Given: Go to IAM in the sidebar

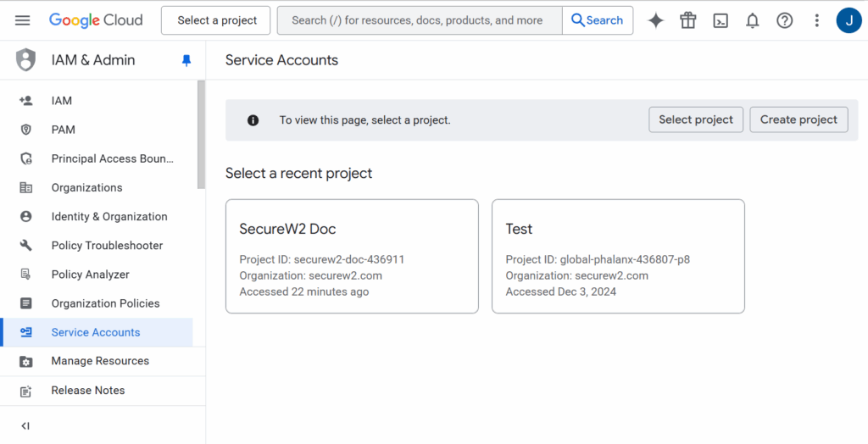Looking at the screenshot, I should point(97,101).
